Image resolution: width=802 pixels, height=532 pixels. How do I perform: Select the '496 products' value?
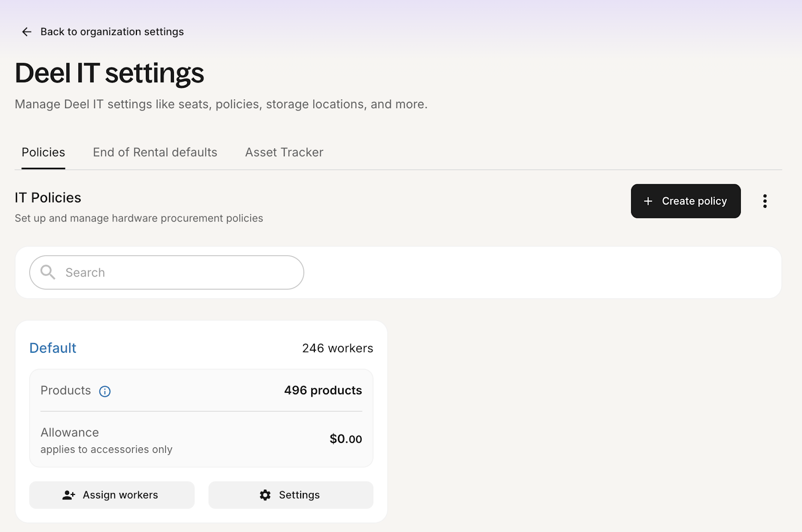[x=323, y=390]
